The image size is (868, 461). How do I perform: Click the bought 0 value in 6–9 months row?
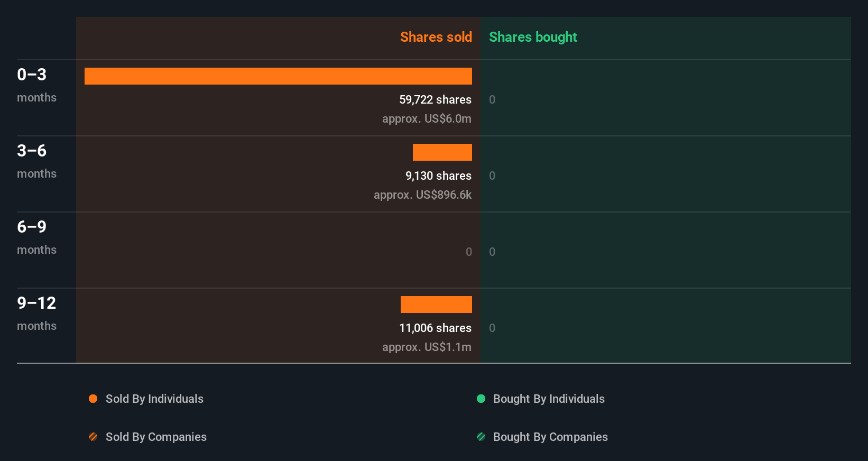click(492, 252)
